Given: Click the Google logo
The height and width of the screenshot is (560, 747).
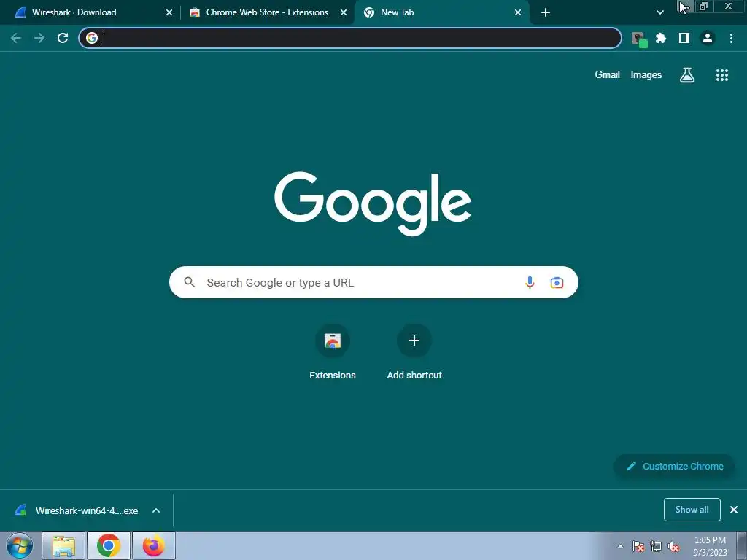Looking at the screenshot, I should pyautogui.click(x=373, y=203).
